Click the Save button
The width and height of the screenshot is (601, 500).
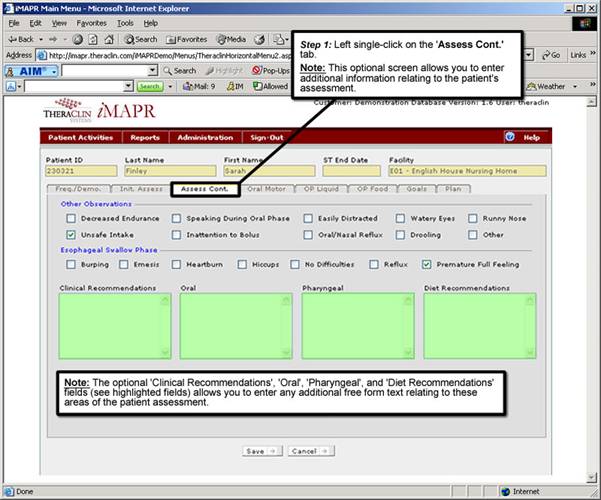coord(262,451)
